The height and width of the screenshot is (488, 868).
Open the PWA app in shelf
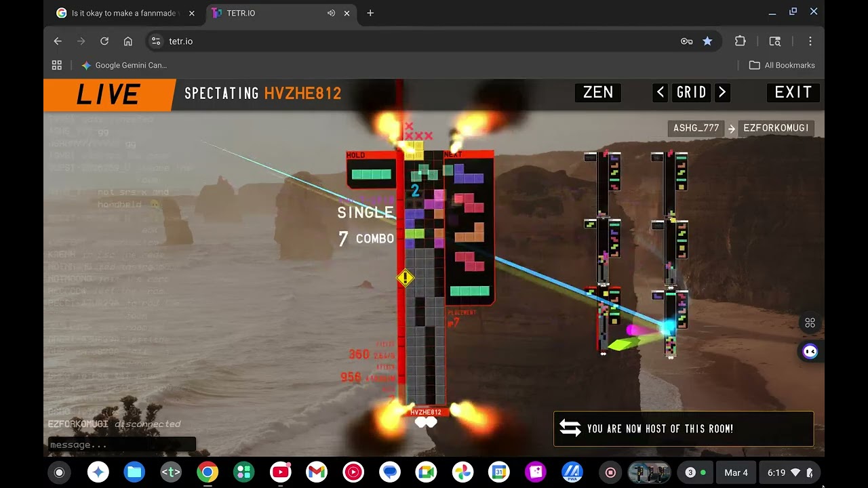click(572, 472)
